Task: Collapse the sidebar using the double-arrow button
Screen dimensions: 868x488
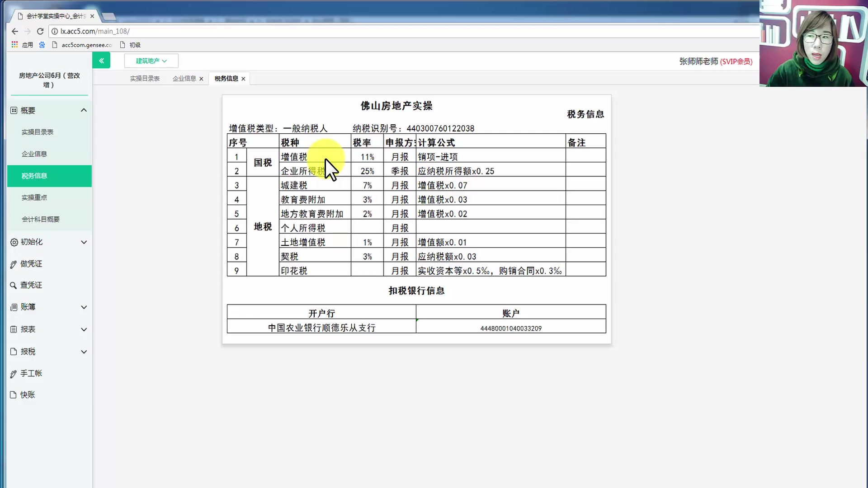Action: pyautogui.click(x=101, y=60)
